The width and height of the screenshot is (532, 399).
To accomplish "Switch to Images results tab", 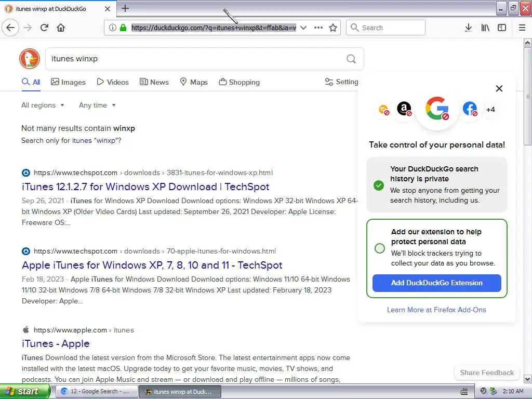I will pyautogui.click(x=68, y=82).
